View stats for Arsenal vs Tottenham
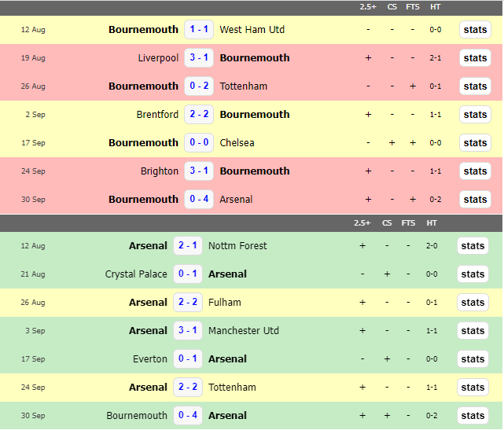 click(473, 388)
